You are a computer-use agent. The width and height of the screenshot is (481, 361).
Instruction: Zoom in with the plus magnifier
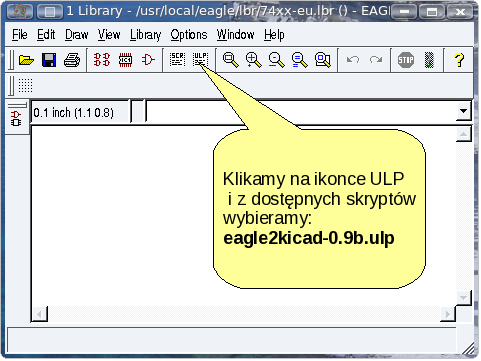pos(254,60)
